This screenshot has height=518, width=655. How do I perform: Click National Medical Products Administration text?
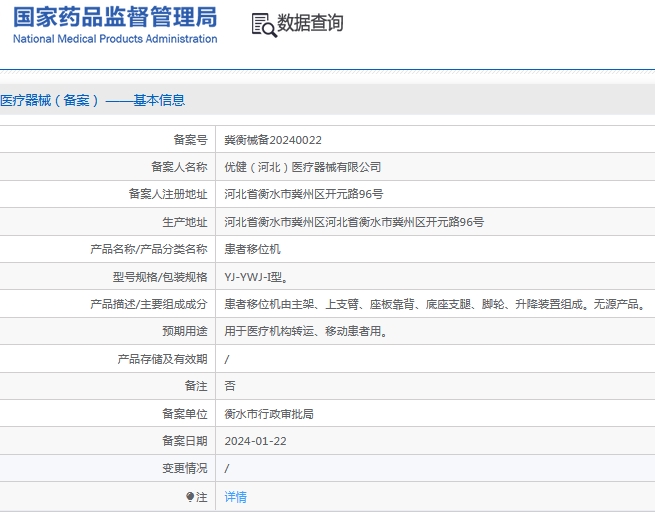click(115, 39)
